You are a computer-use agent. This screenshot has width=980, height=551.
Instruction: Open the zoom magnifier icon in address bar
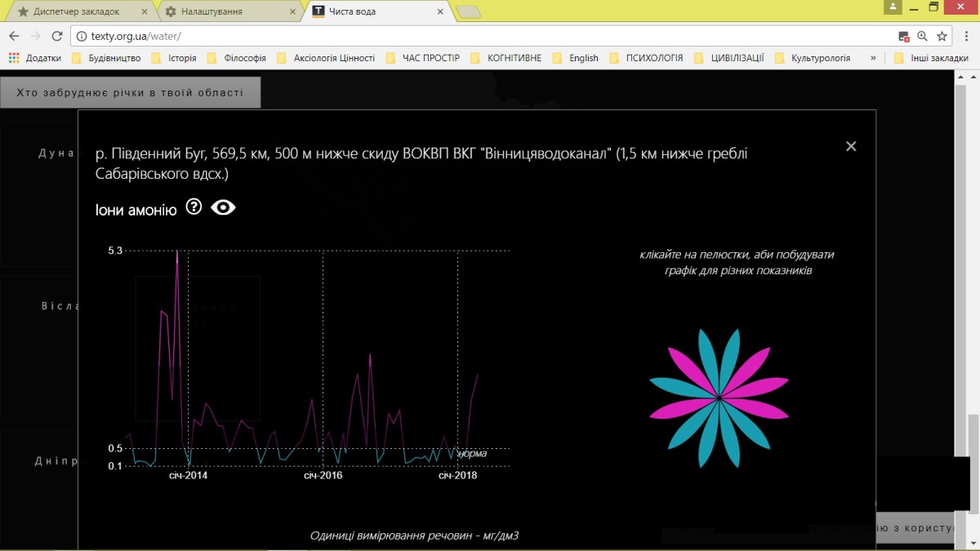923,36
